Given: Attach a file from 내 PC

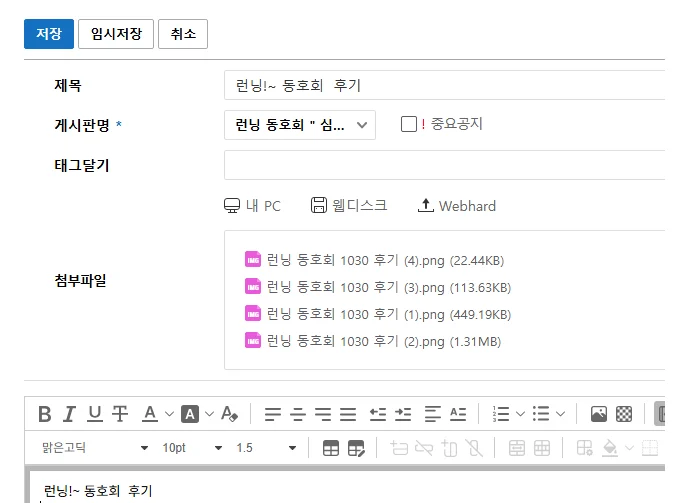Looking at the screenshot, I should click(x=252, y=206).
